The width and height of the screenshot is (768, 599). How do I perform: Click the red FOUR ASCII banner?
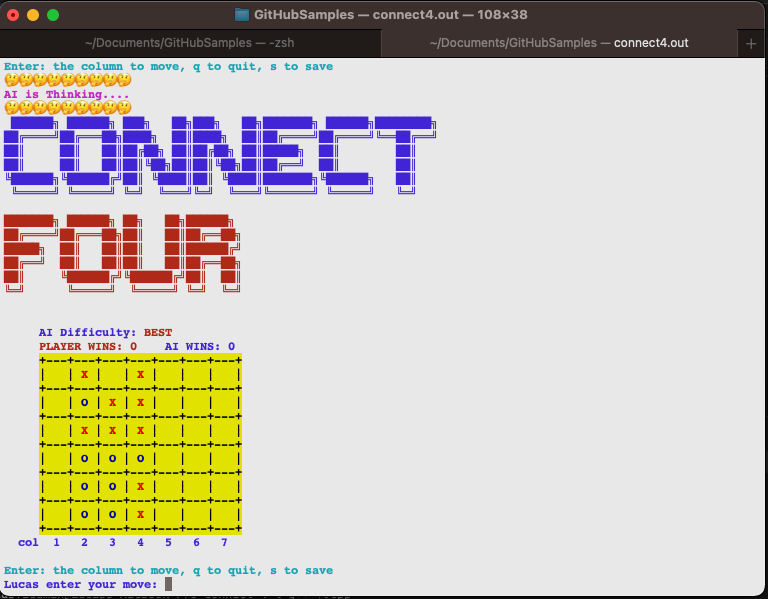122,253
